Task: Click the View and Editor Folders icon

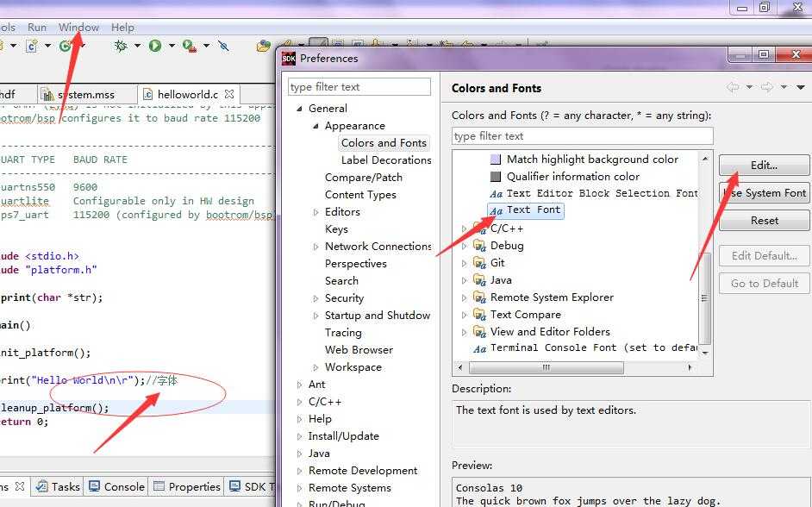Action: point(479,331)
